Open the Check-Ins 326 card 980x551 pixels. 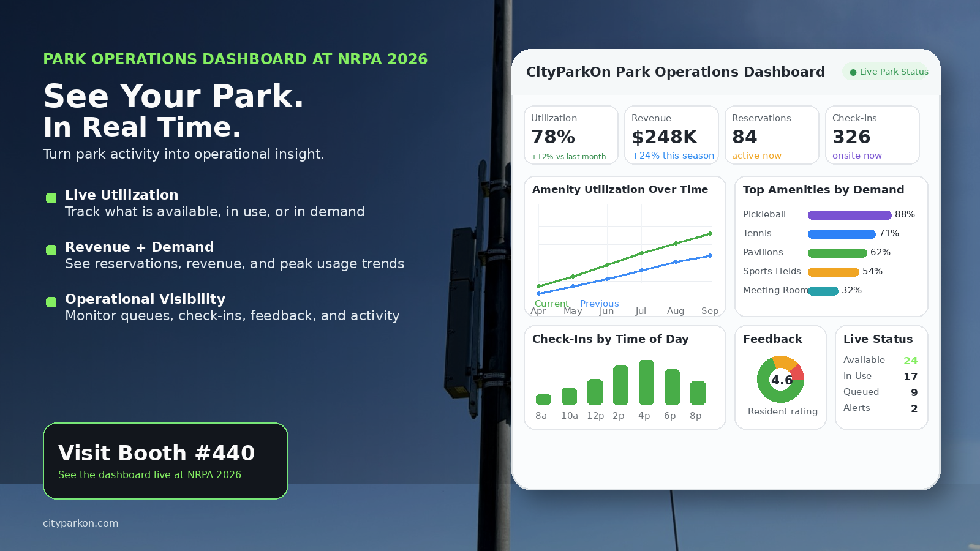click(x=872, y=135)
